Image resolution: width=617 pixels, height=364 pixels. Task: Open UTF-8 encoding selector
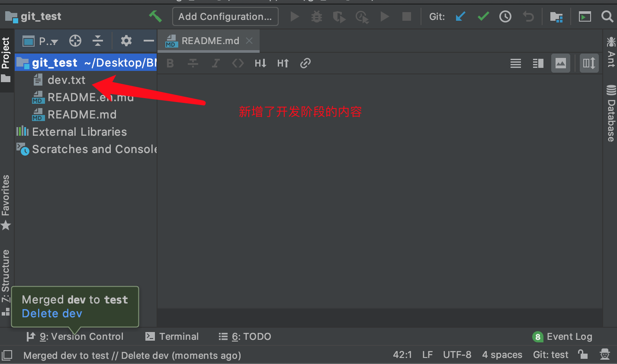click(457, 355)
